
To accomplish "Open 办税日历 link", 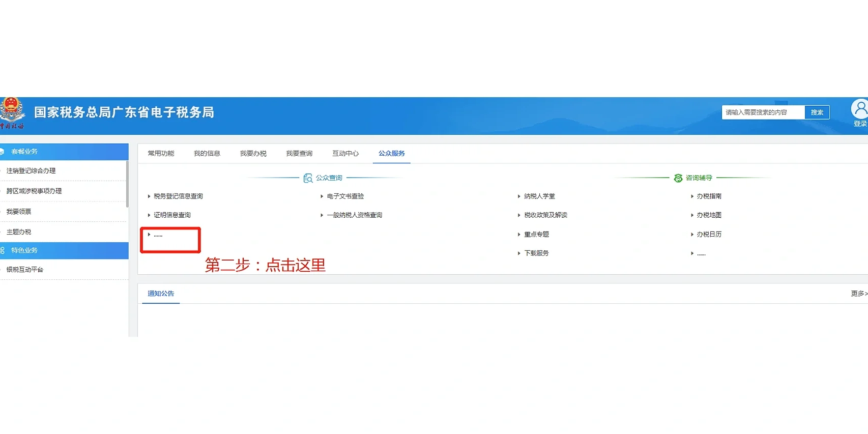I will (x=709, y=235).
